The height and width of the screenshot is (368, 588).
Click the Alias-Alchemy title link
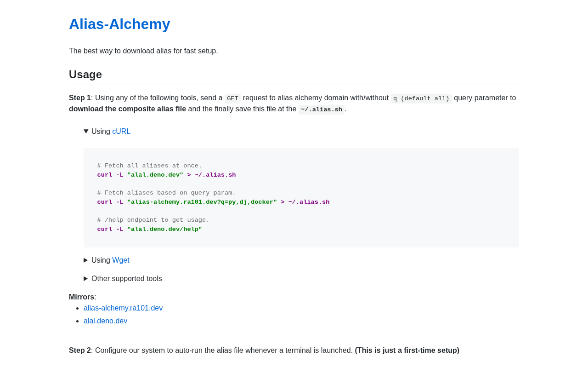pos(119,24)
